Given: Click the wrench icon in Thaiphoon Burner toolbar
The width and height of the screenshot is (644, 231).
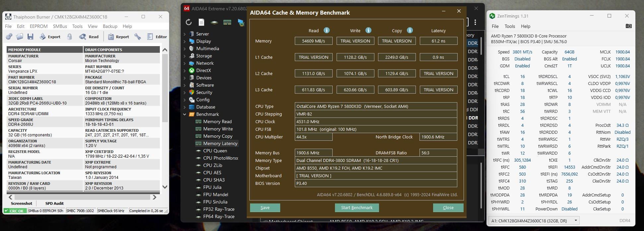Looking at the screenshot, I should tap(138, 37).
